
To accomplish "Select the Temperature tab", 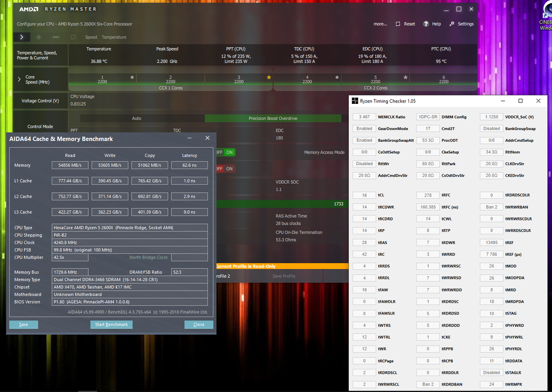I will point(114,37).
